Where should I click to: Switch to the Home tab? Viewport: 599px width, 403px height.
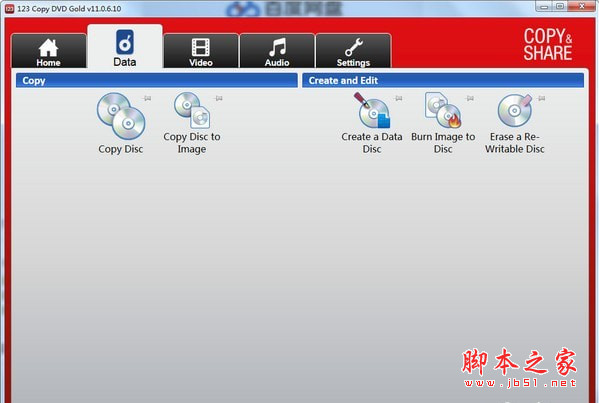pyautogui.click(x=49, y=51)
